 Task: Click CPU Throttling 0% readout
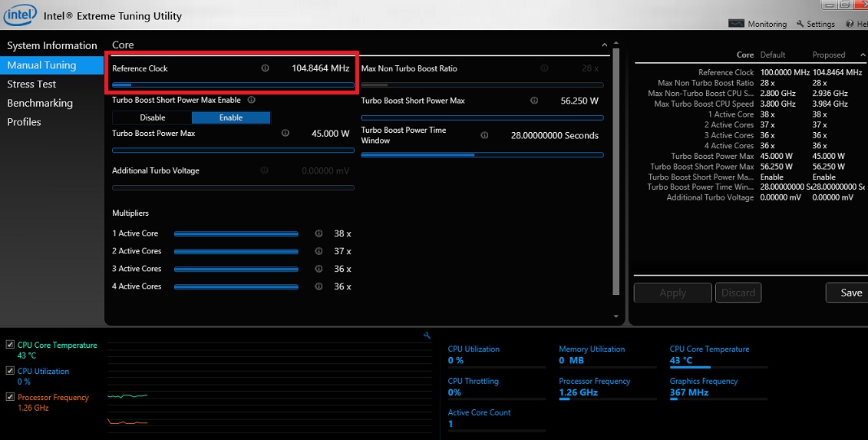pos(497,387)
